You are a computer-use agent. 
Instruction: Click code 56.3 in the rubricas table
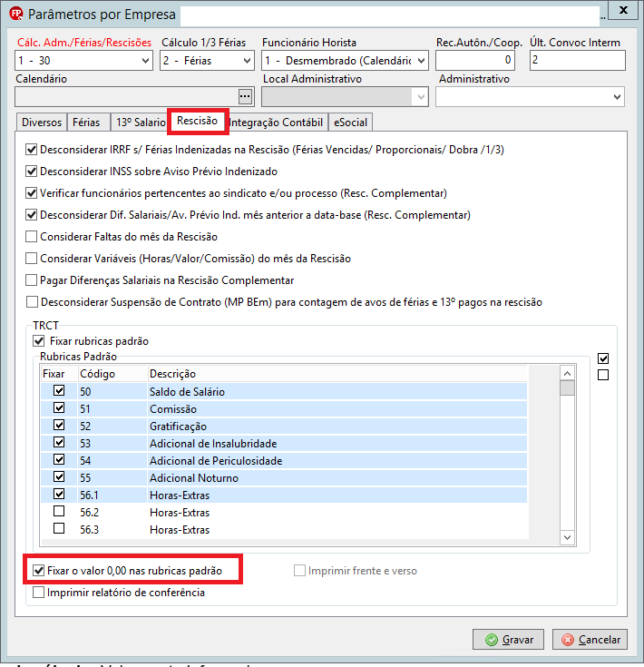tap(89, 530)
